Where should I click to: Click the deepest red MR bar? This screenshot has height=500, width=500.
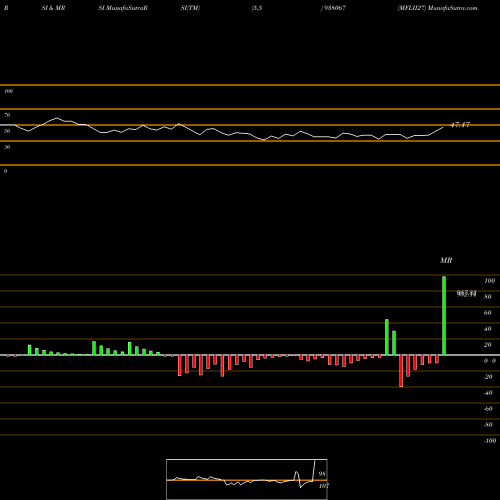(401, 371)
